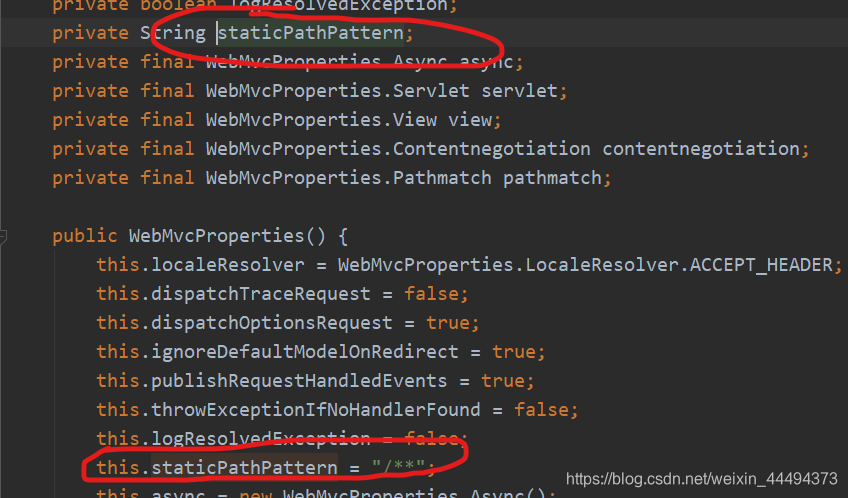848x498 pixels.
Task: Click localeResolver in the this.localeResolver assignment
Action: point(228,265)
